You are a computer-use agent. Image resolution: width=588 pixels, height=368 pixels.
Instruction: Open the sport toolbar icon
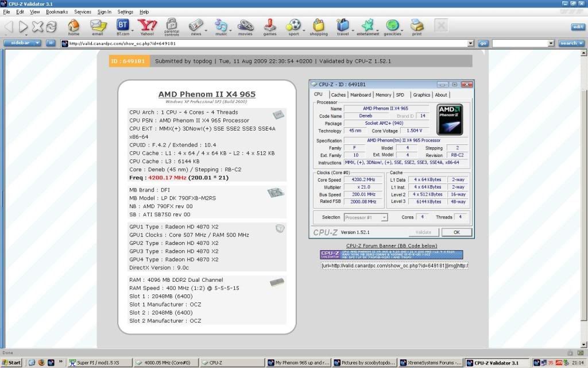coord(293,27)
